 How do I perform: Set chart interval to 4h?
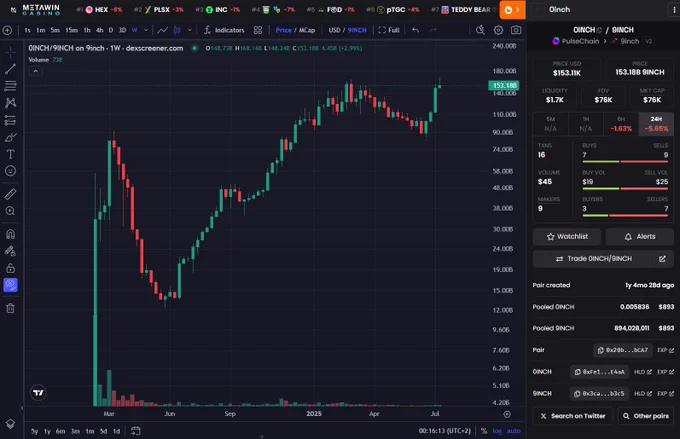99,30
